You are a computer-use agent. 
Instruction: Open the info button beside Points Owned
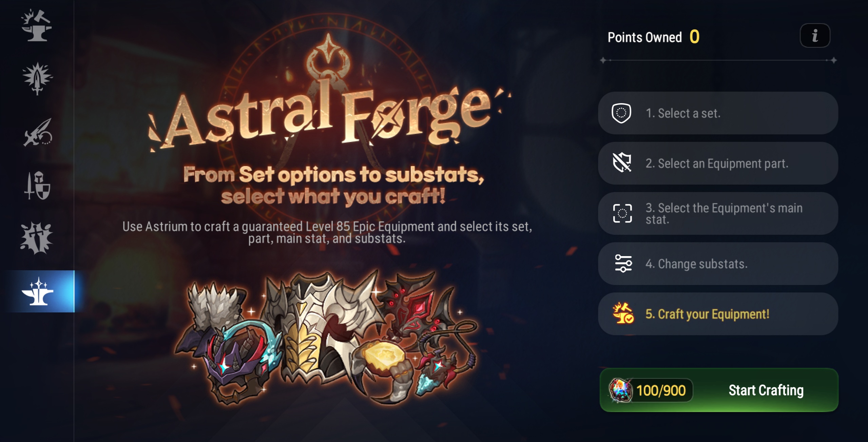coord(815,36)
